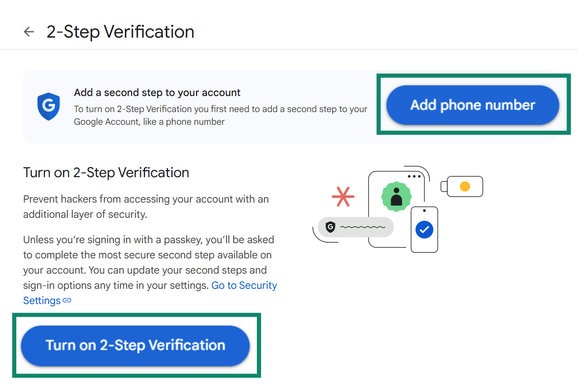Select the green verified account badge illustration
Screen dimensions: 578x392
point(396,197)
